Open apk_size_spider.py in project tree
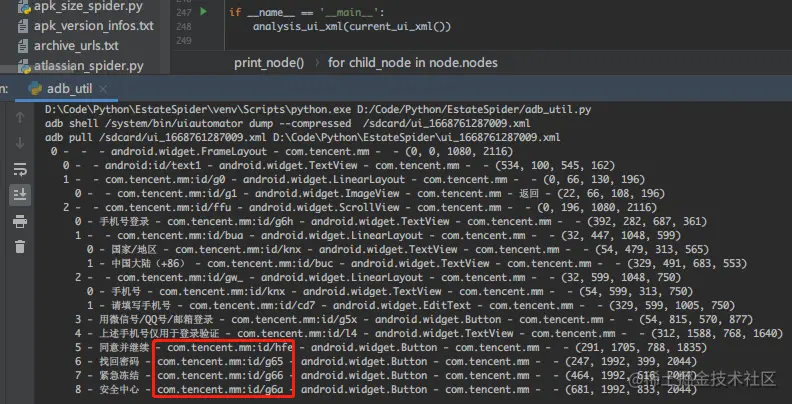 [x=88, y=7]
